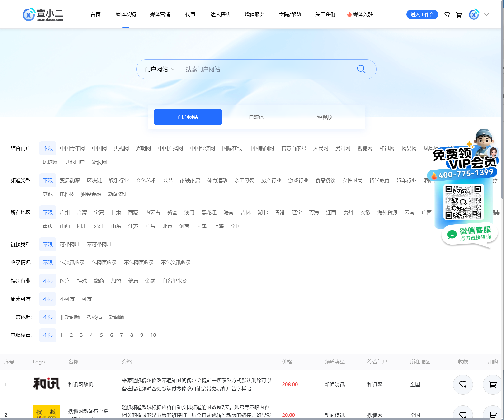This screenshot has height=420, width=504.
Task: Select 不限 in 综合门户 filter
Action: (47, 148)
